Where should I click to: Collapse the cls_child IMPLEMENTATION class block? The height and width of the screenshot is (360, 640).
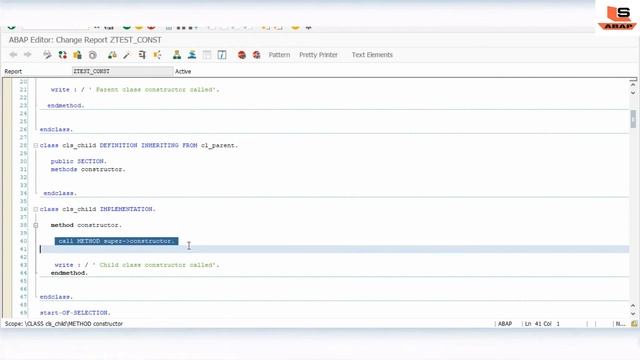(36, 209)
